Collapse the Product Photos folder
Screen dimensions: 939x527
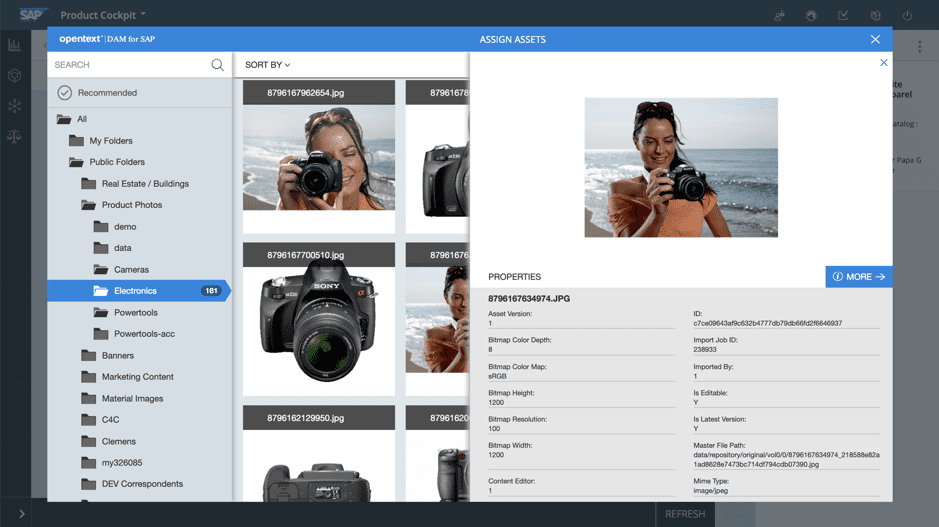pos(122,205)
